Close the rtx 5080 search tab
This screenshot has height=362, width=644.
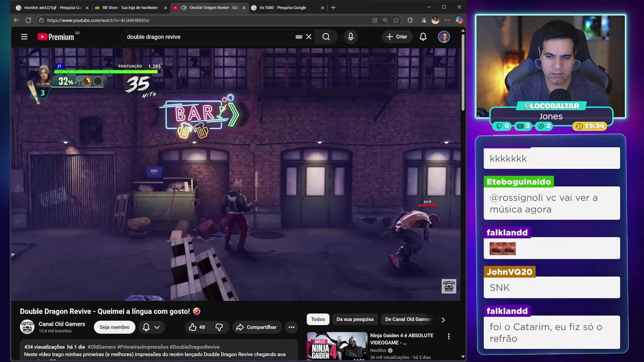click(x=321, y=8)
